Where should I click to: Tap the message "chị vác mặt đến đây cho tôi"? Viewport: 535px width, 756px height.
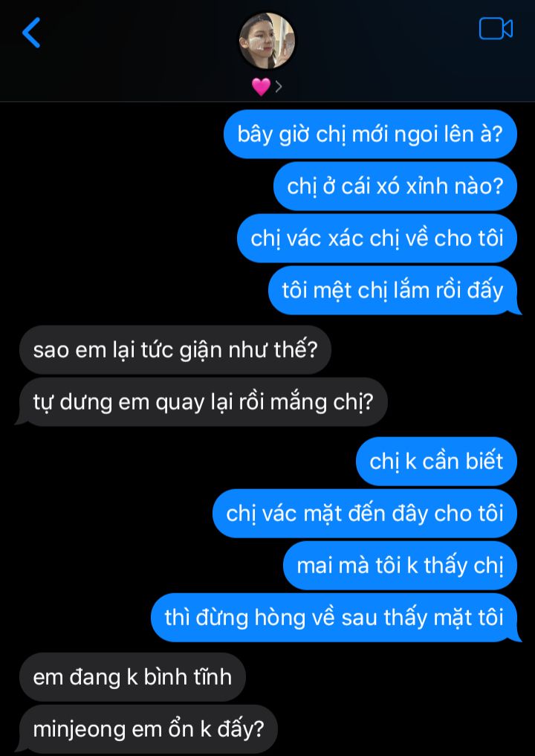[364, 514]
